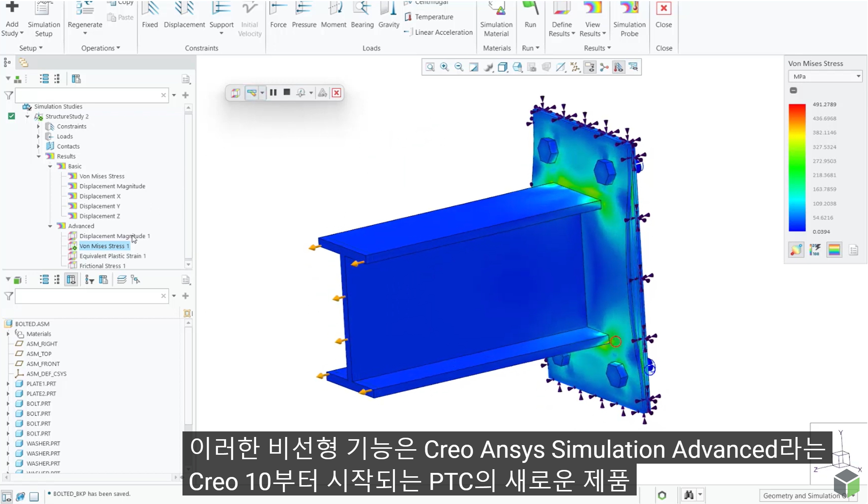Viewport: 868px width, 504px height.
Task: Open the Simulation Probe tool
Action: coord(629,19)
